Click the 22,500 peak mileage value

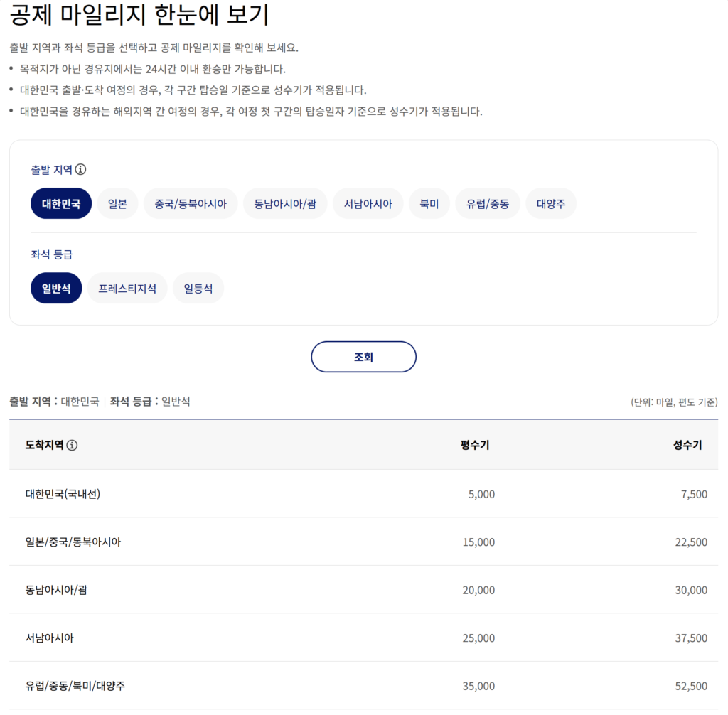coord(691,542)
